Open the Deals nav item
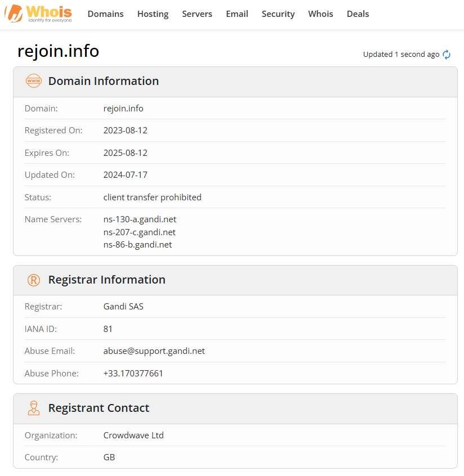This screenshot has height=476, width=464. tap(358, 14)
